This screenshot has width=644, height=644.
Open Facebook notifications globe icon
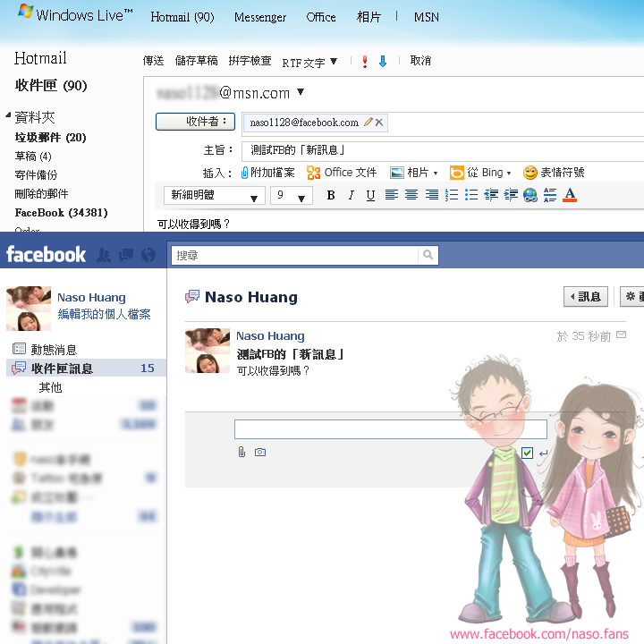[148, 255]
